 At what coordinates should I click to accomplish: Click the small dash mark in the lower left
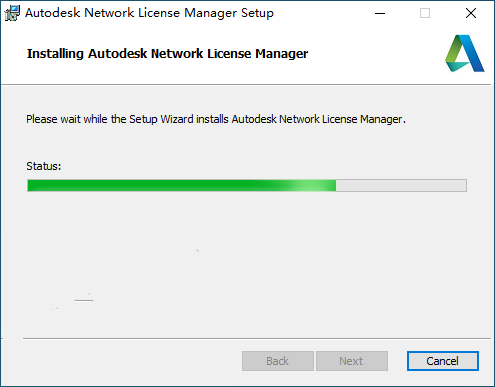84,300
